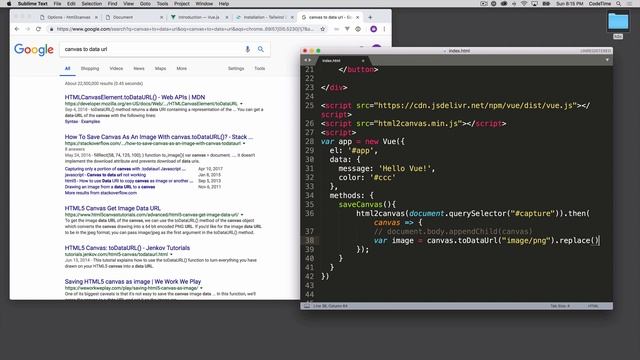640x360 pixels.
Task: Open the Find menu
Action: tap(112, 4)
